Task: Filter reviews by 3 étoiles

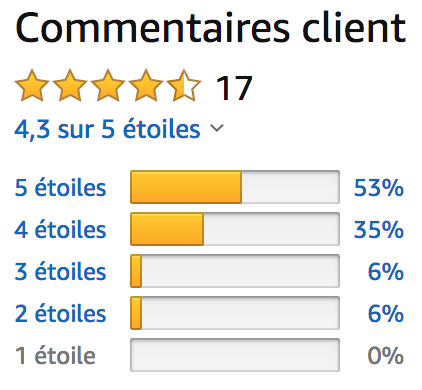Action: click(60, 271)
